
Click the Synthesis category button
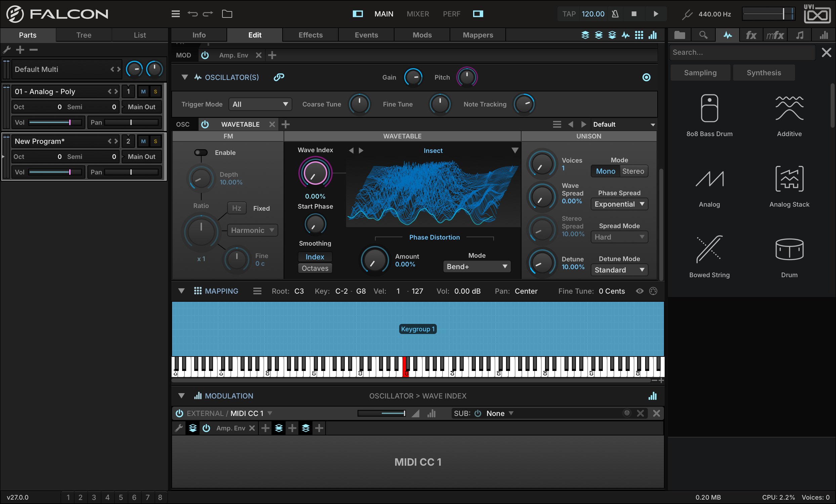click(x=764, y=73)
